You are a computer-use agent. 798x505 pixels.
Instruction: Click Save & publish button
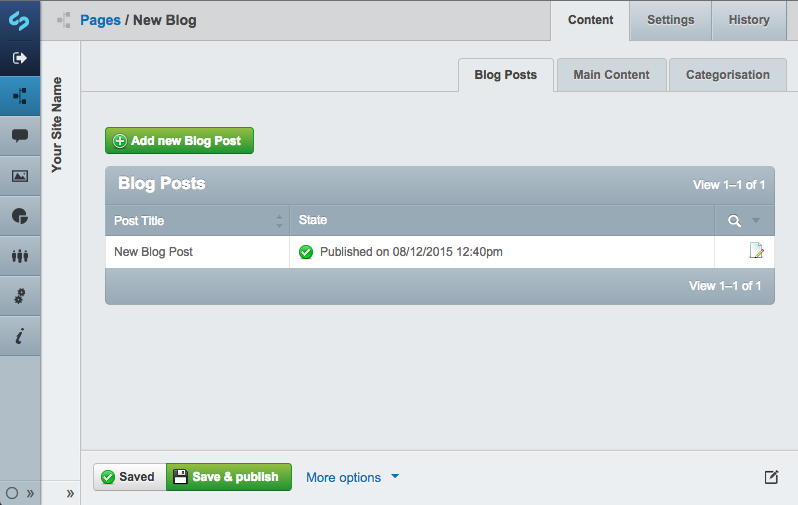click(229, 477)
